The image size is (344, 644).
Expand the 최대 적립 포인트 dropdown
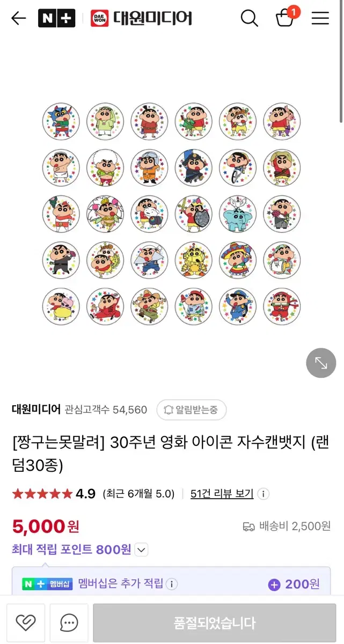point(141,550)
